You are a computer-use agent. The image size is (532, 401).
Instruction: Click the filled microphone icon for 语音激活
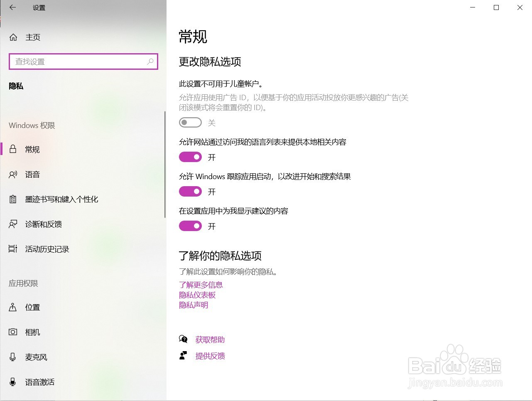(x=13, y=382)
